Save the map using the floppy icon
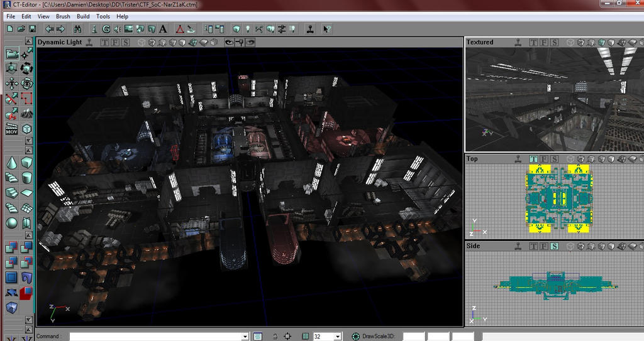The width and height of the screenshot is (644, 341). pos(32,29)
